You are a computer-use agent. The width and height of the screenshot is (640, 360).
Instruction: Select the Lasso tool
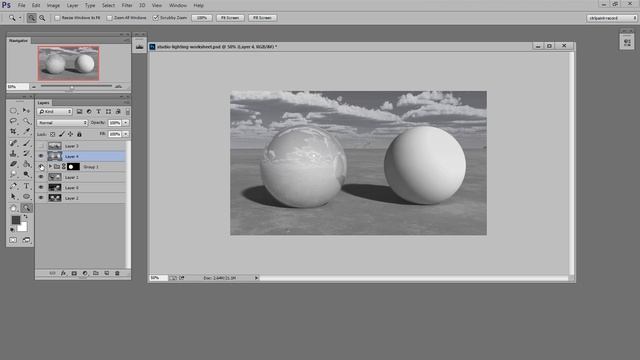tap(13, 121)
